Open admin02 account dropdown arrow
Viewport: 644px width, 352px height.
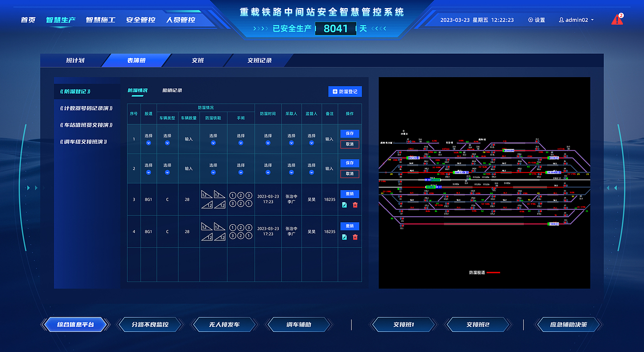pyautogui.click(x=592, y=20)
